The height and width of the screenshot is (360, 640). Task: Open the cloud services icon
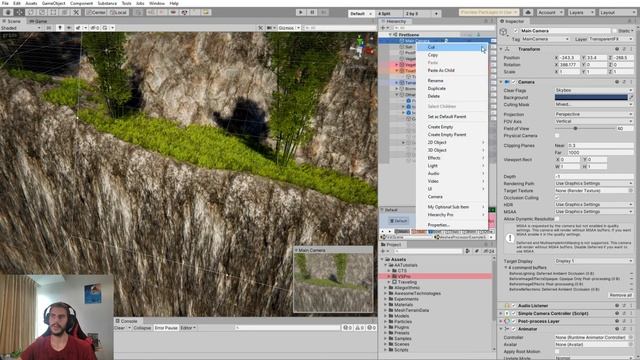(x=528, y=12)
